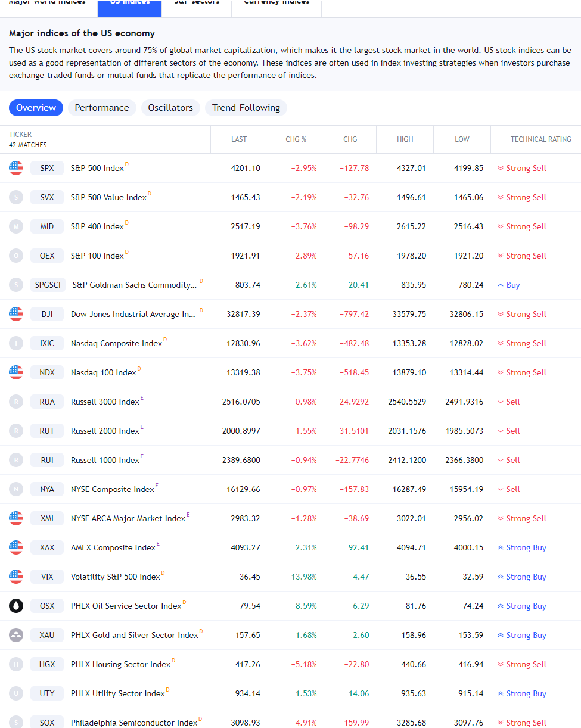Open the IXIC ticker link
Screen dimensions: 581x728
47,343
